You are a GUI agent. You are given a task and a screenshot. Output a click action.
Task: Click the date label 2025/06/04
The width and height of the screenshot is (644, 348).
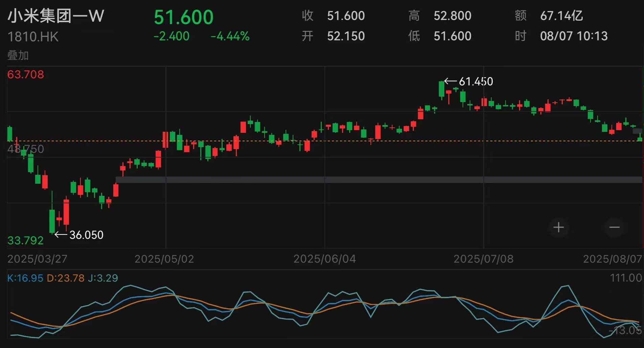[325, 259]
